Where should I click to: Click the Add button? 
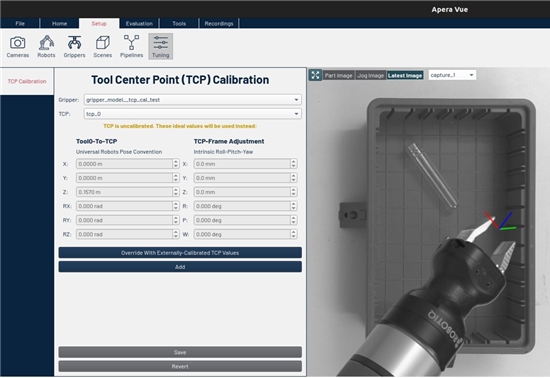[180, 267]
